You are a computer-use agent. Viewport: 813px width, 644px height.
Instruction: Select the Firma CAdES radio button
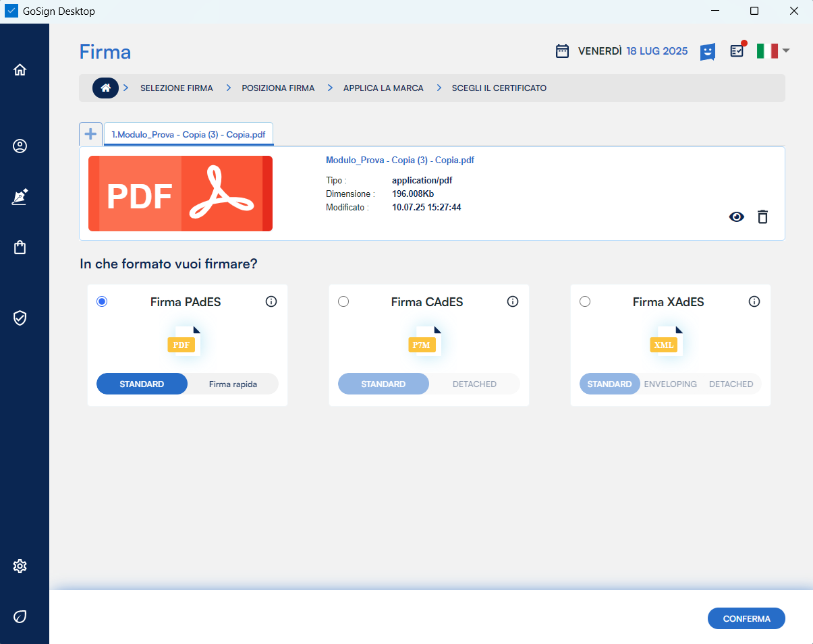tap(343, 301)
